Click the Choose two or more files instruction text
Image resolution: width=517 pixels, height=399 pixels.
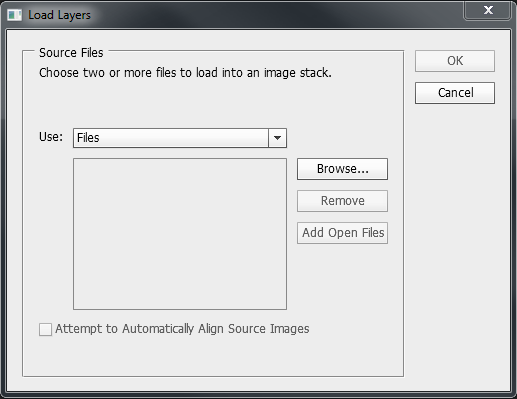click(185, 73)
